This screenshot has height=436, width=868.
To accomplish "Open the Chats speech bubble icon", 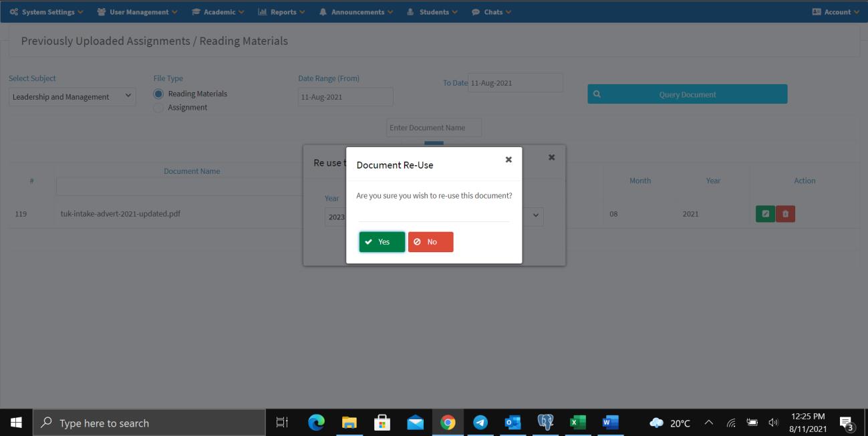I will point(475,11).
